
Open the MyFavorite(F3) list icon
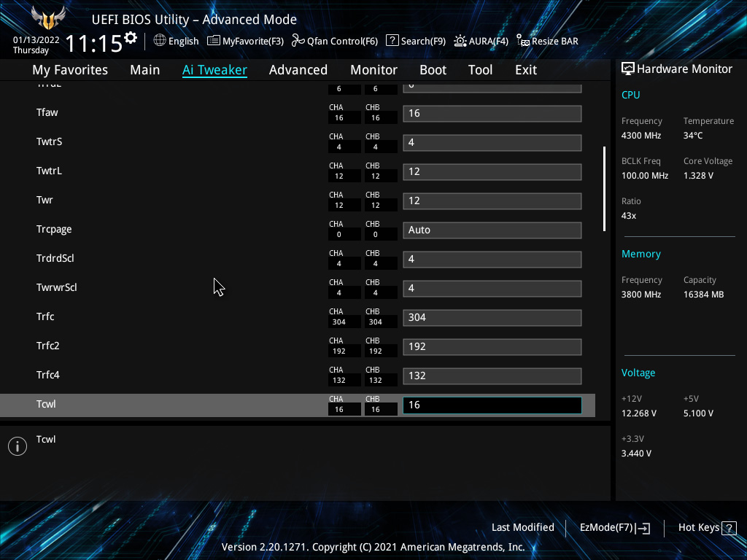(214, 41)
